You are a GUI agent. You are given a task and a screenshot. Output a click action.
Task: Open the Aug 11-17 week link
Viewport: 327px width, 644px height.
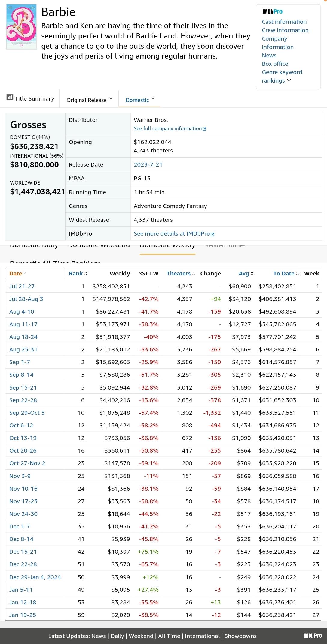(23, 324)
